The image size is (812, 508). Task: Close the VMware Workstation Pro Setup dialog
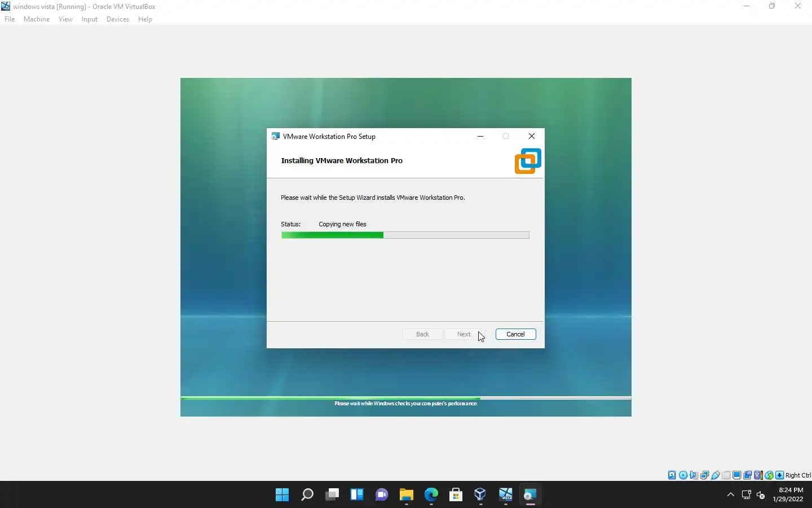pos(531,136)
